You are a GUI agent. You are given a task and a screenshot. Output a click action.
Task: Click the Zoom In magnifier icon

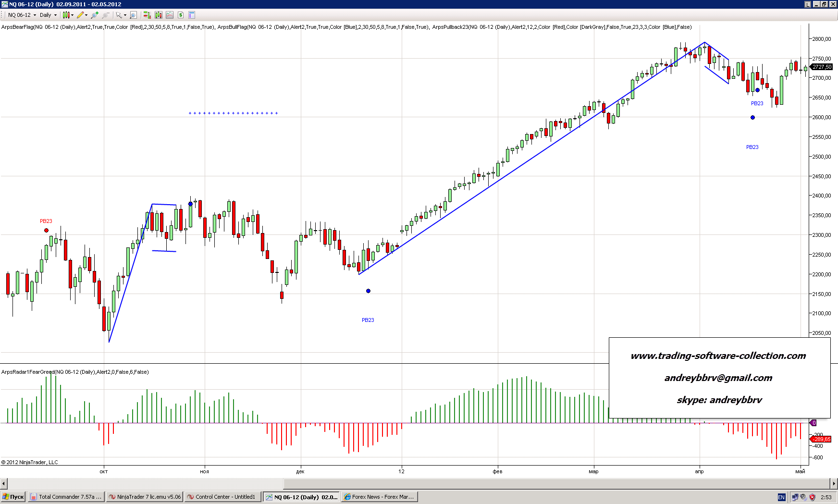point(95,15)
